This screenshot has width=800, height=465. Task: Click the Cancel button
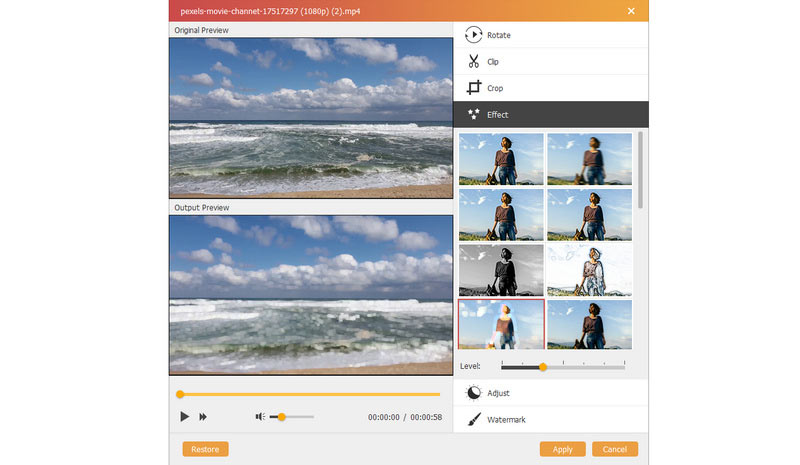pyautogui.click(x=614, y=449)
